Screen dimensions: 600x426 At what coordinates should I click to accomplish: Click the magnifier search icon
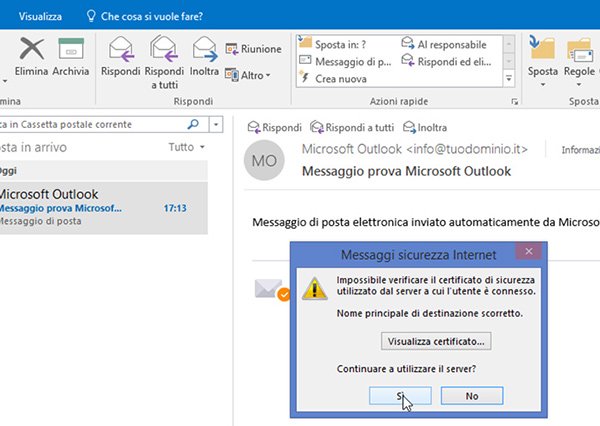[193, 124]
